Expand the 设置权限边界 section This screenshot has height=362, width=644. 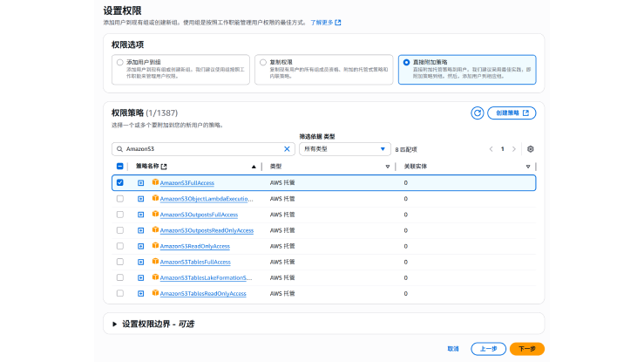click(x=114, y=324)
